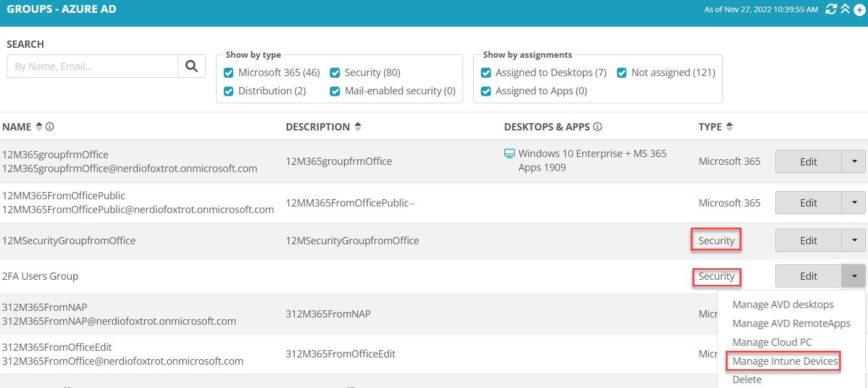
Task: Click the DESKTOPS & APPS column header
Action: 547,127
